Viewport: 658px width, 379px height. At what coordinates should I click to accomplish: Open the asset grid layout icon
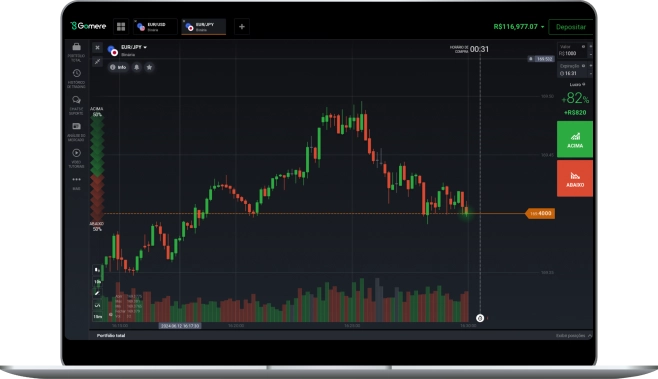point(121,26)
